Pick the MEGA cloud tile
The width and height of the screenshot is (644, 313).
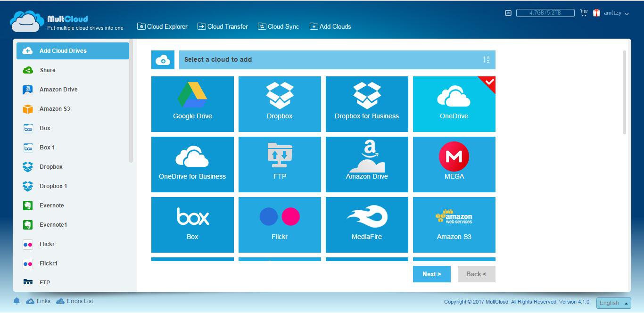(454, 165)
